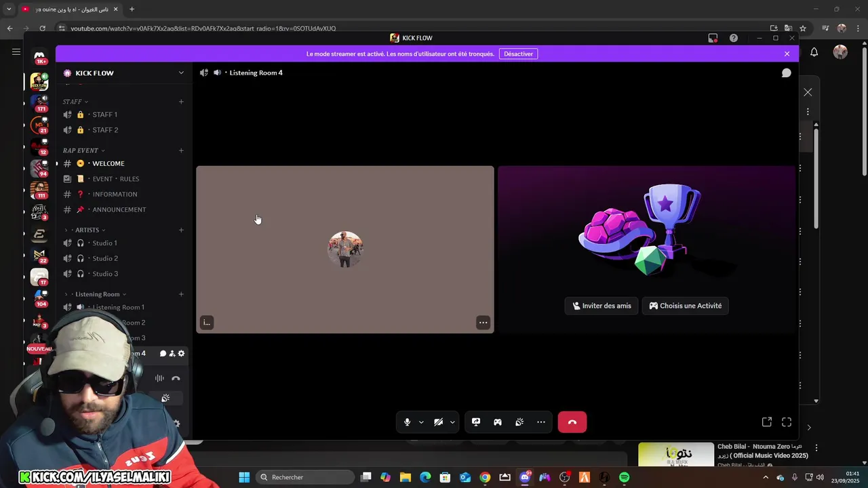The height and width of the screenshot is (488, 868).
Task: Disconnect from the voice call
Action: [572, 422]
